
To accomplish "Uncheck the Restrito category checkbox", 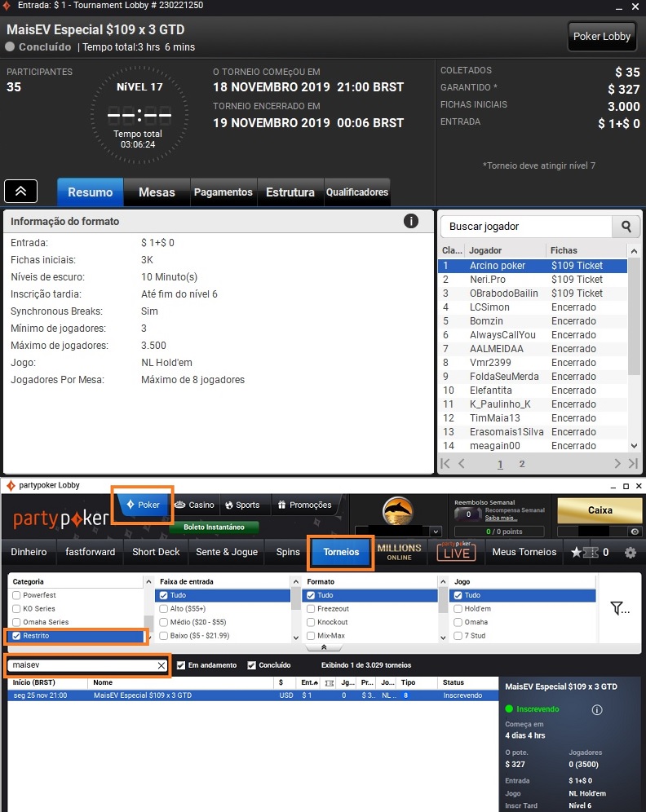I will pyautogui.click(x=16, y=635).
